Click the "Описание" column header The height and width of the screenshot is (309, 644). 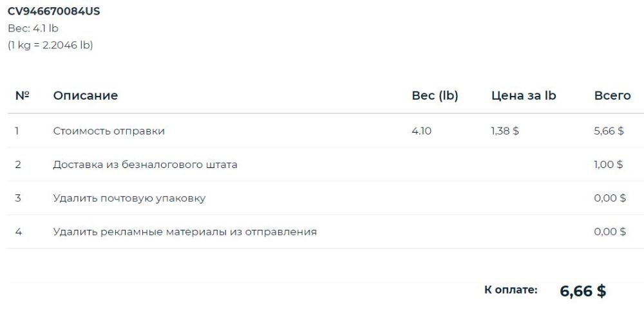[85, 96]
